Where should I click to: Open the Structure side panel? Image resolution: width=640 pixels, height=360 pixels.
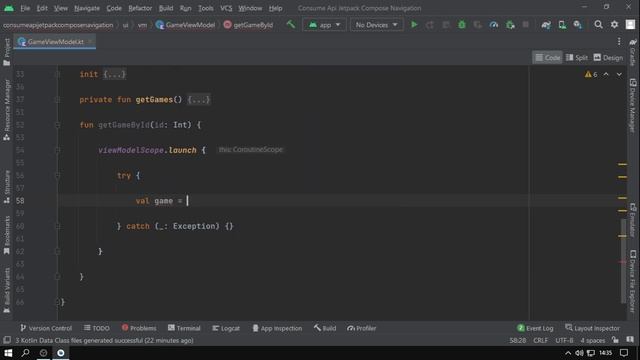(7, 187)
